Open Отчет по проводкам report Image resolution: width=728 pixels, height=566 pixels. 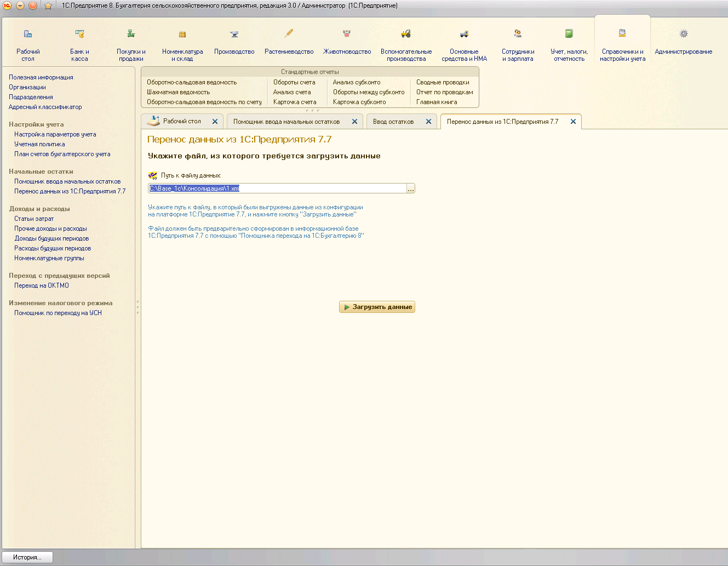pos(444,92)
